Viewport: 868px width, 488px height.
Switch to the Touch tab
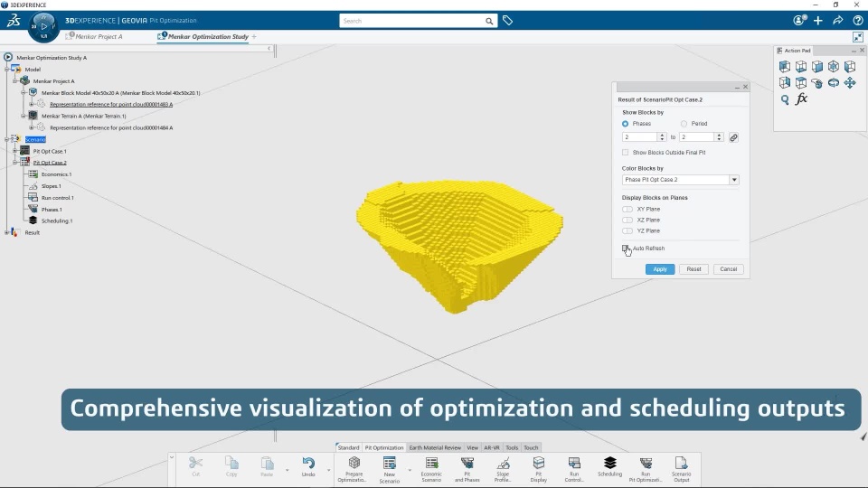coord(531,447)
